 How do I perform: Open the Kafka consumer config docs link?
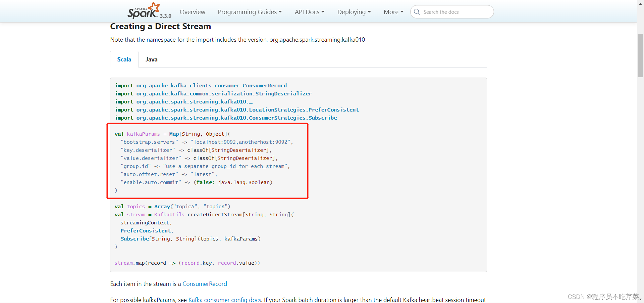pos(225,300)
